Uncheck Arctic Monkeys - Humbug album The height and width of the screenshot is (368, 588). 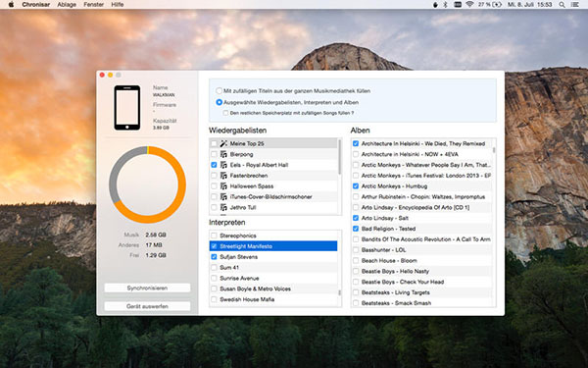tap(356, 186)
